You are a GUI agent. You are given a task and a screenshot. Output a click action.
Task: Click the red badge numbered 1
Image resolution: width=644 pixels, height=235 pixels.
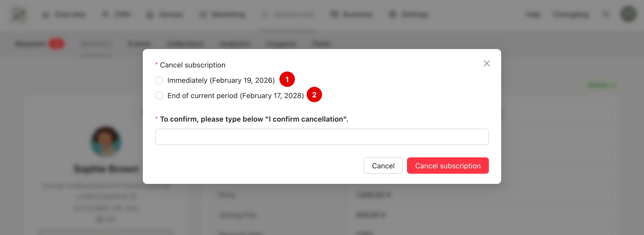pyautogui.click(x=287, y=79)
